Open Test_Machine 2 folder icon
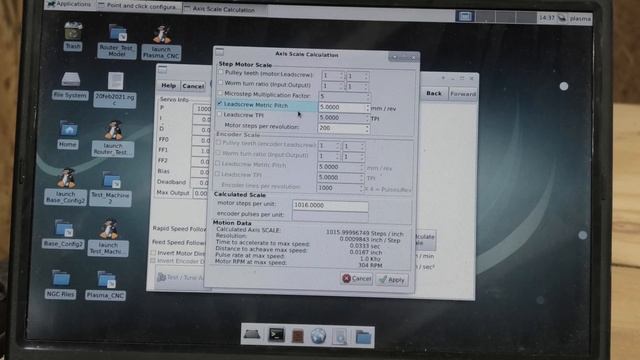640x360 pixels. pos(110,188)
